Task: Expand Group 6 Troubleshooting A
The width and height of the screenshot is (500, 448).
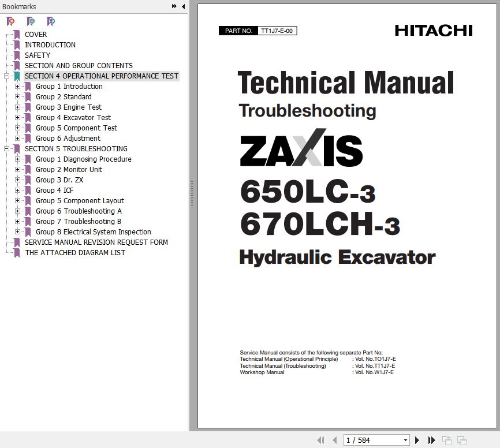Action: (17, 211)
